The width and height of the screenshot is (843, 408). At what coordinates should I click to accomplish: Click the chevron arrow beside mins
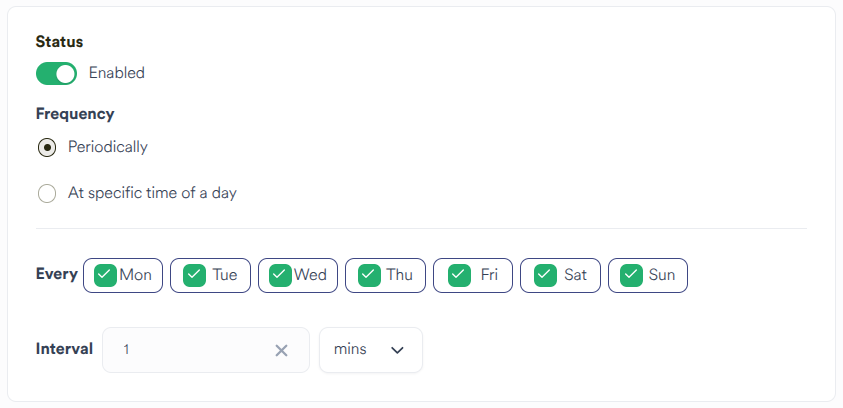[x=397, y=350]
